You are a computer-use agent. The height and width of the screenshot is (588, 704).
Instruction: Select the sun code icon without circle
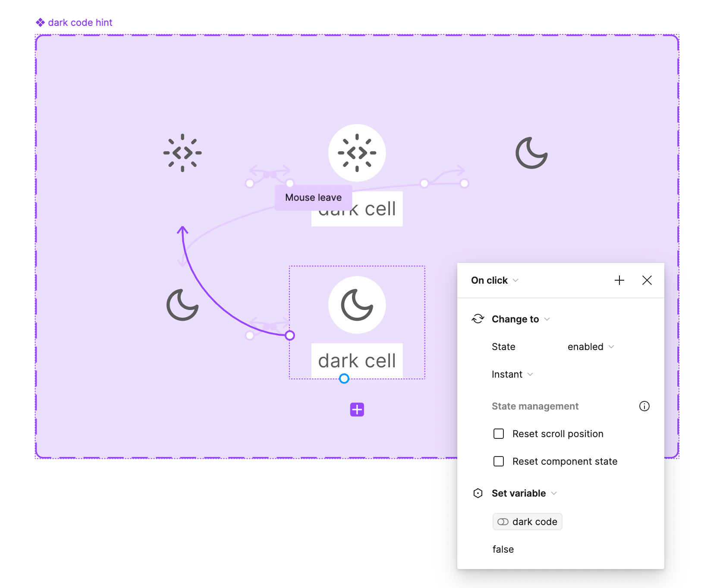click(x=182, y=153)
